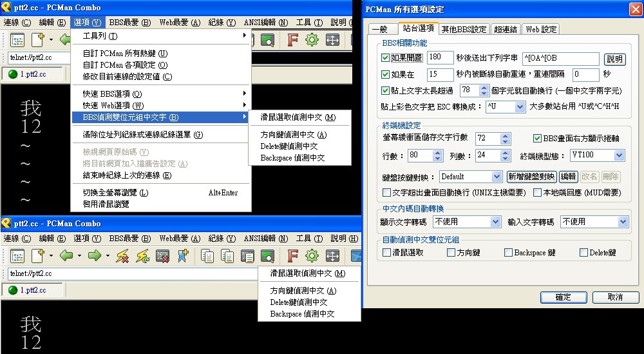The height and width of the screenshot is (354, 644).
Task: Click green gear settings icon in upper window
Action: (x=312, y=40)
